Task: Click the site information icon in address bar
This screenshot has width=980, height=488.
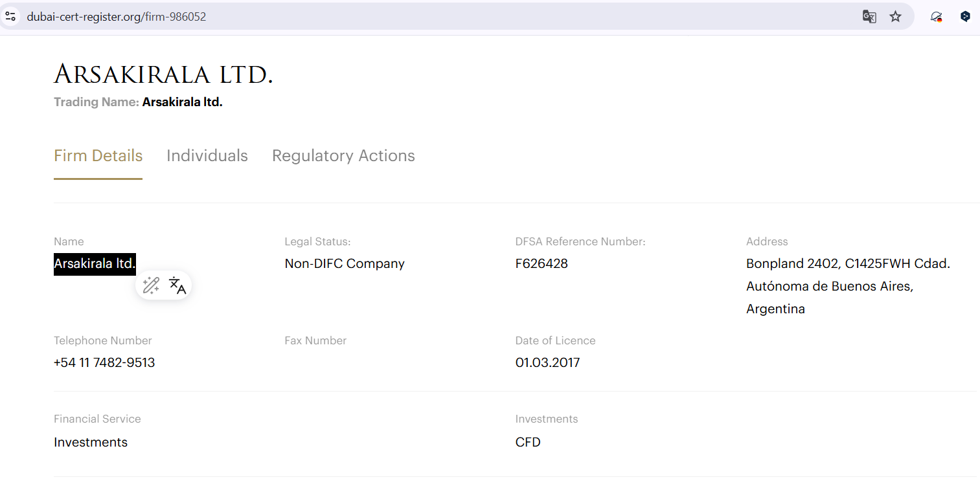Action: [10, 17]
